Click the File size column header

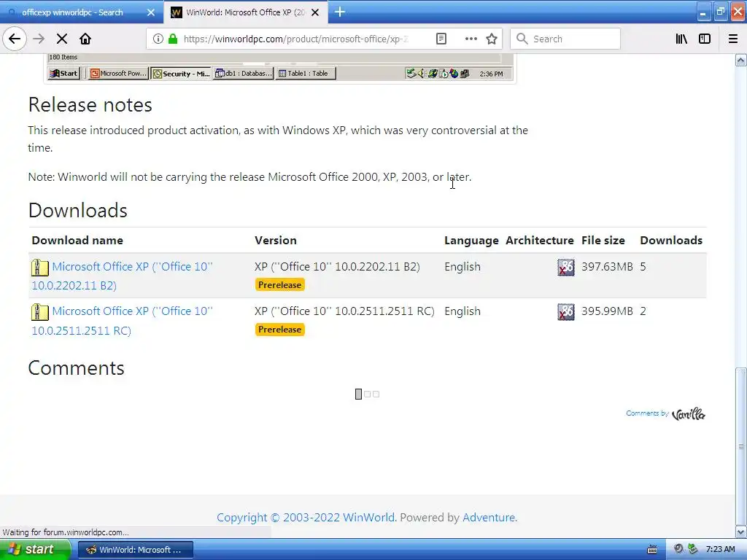[x=603, y=241]
